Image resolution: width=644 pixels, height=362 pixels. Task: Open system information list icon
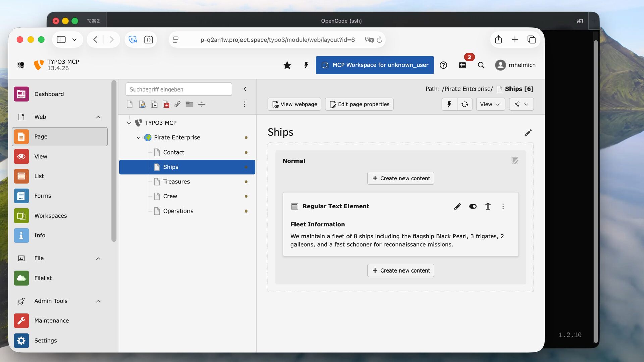pos(462,65)
